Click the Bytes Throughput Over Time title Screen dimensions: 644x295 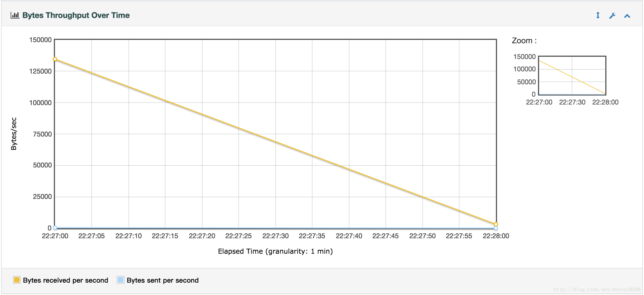[x=76, y=15]
